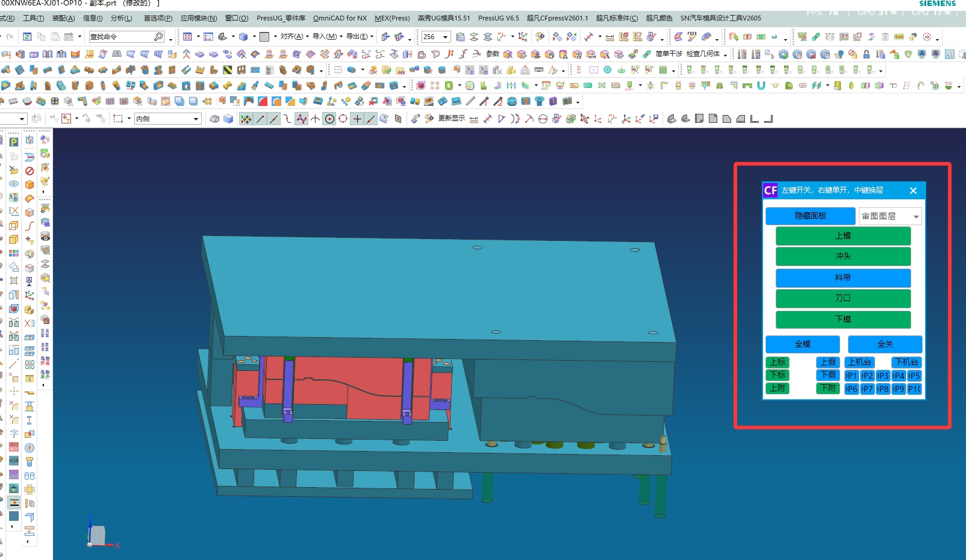Select the arc center snap point icon
Viewport: 966px width, 560px height.
[329, 119]
